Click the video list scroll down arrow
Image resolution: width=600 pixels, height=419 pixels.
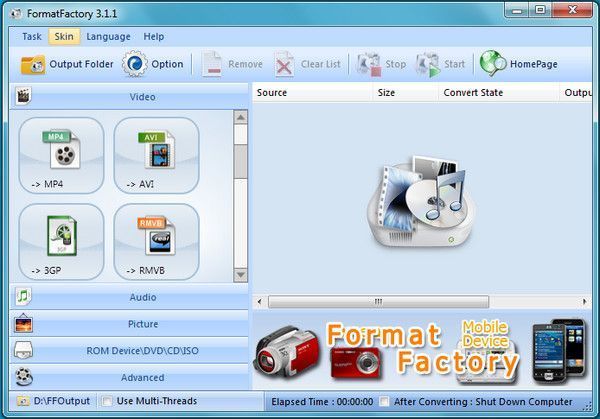point(240,275)
